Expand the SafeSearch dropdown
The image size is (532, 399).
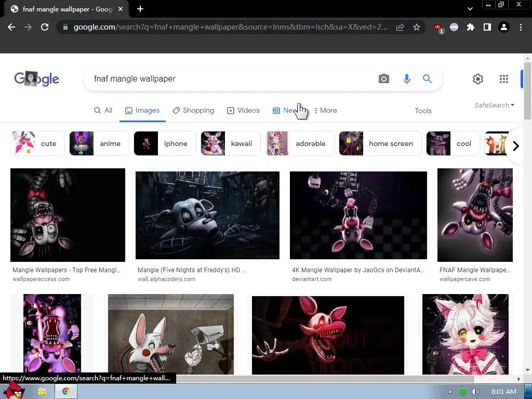495,105
